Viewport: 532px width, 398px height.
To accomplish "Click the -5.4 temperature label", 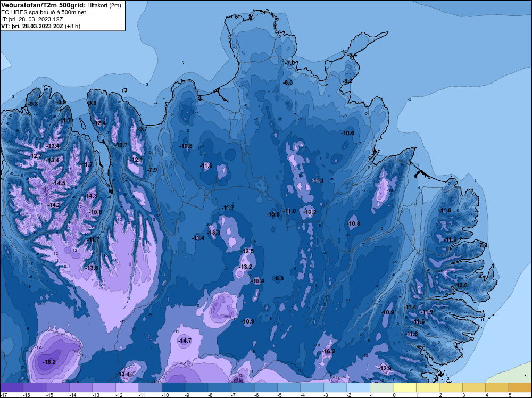I will click(353, 55).
